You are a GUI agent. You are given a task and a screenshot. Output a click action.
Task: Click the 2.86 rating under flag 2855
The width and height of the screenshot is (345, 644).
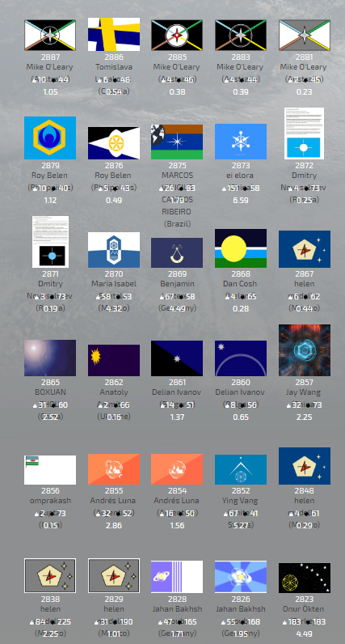114,525
